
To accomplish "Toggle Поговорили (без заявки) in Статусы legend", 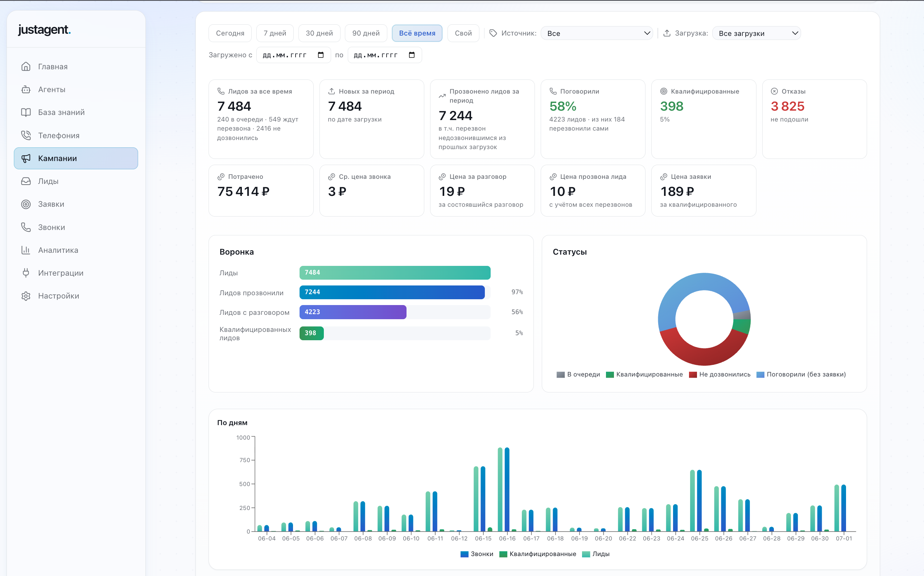I will [x=801, y=374].
